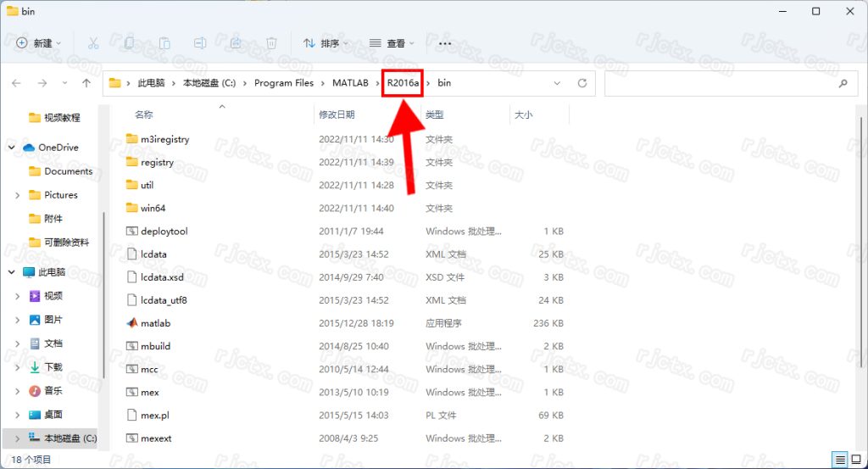Click the Share icon in toolbar
This screenshot has height=469, width=868.
point(236,43)
